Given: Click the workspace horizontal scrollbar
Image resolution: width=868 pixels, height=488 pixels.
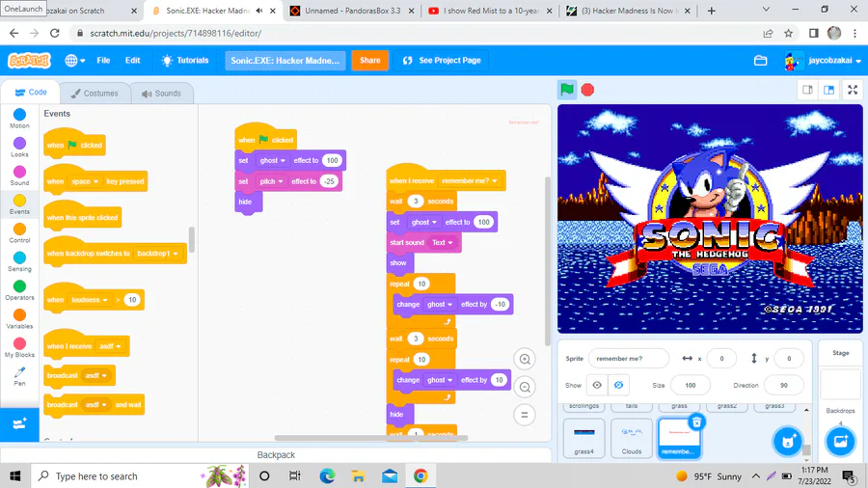Looking at the screenshot, I should tap(371, 438).
